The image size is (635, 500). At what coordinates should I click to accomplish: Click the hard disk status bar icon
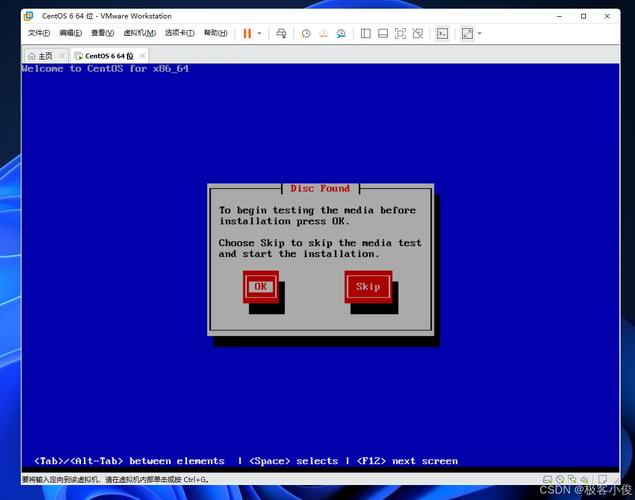(548, 479)
